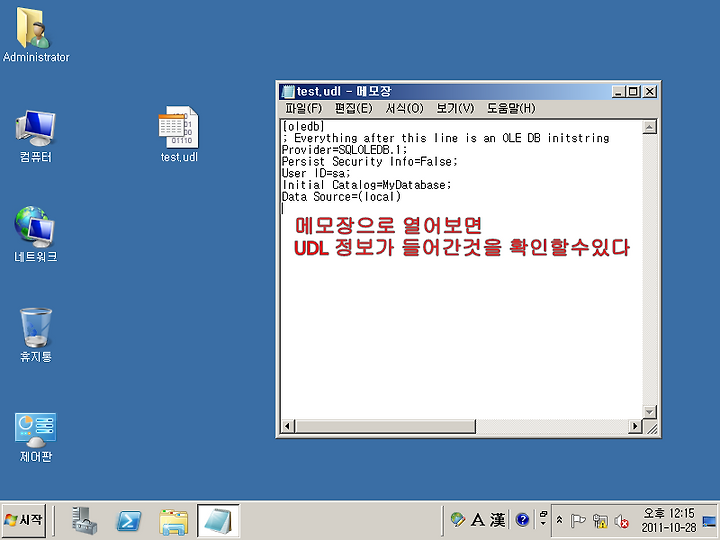Click vertical scrollbar down arrow

click(x=649, y=412)
